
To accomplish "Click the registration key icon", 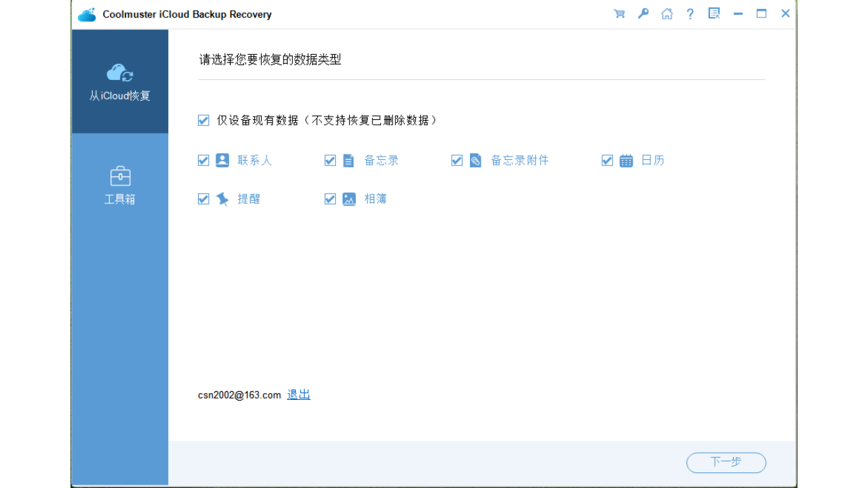I will [643, 13].
